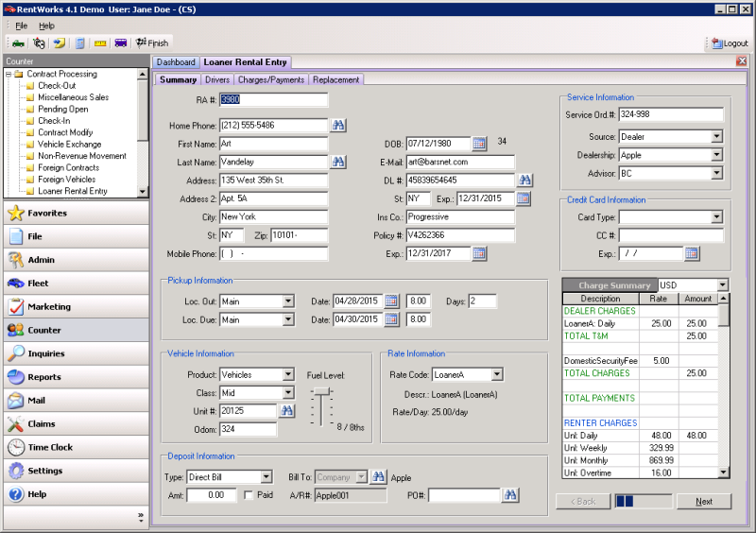Open the Loc. Due date calendar
756x533 pixels.
click(x=391, y=319)
